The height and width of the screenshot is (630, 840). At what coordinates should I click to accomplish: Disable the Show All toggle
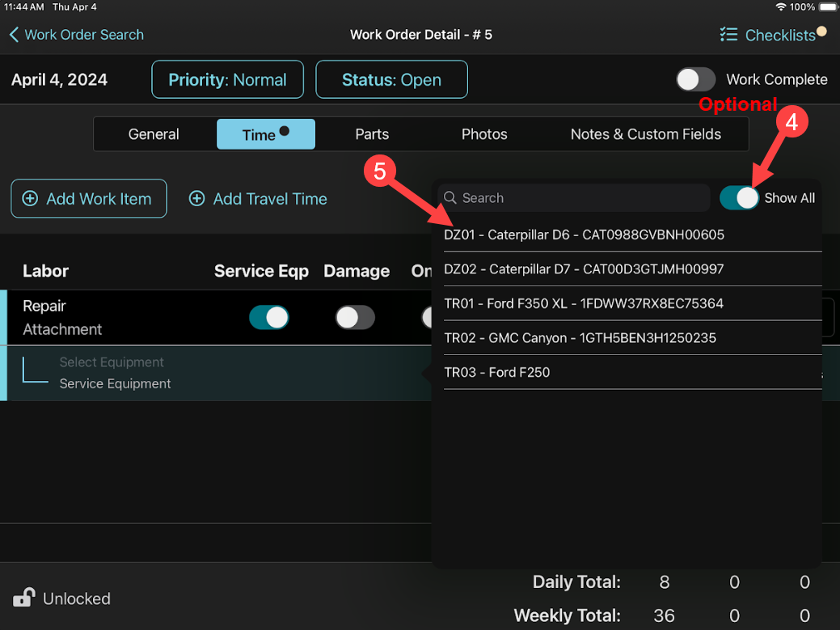click(x=740, y=198)
